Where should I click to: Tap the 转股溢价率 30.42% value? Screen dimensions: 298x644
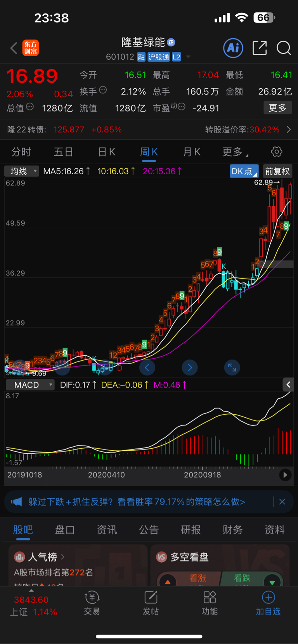tap(264, 129)
